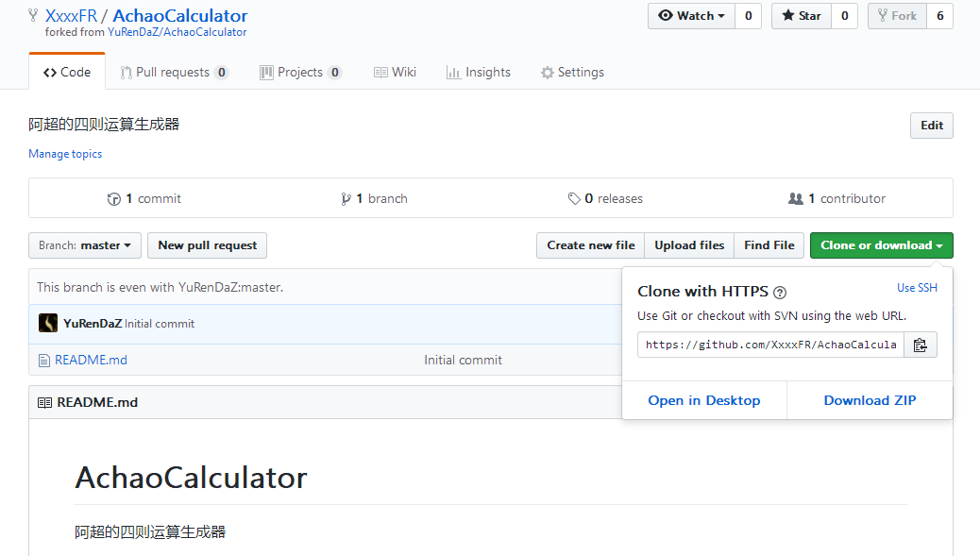
Task: Click the Projects board icon in the tab
Action: 267,73
